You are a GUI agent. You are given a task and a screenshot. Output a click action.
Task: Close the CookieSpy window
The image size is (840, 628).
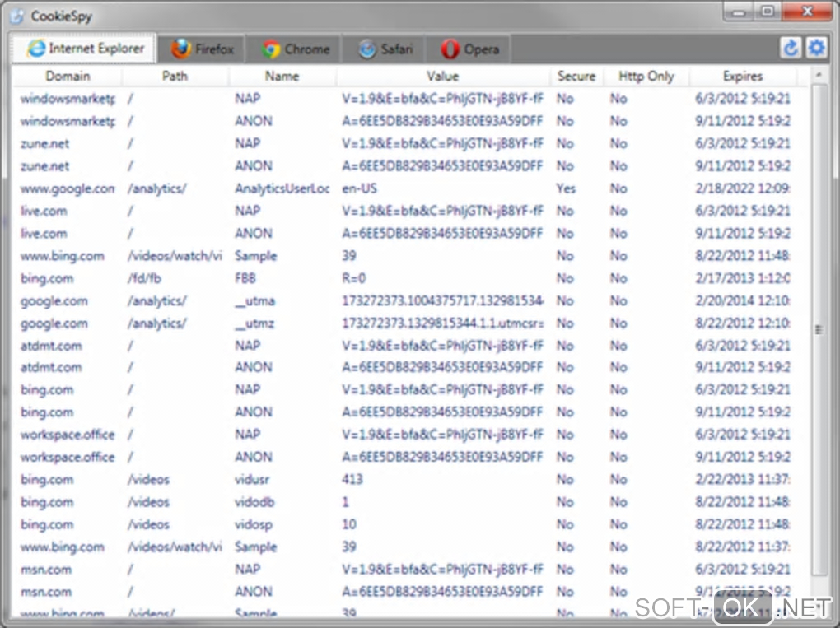[x=808, y=12]
